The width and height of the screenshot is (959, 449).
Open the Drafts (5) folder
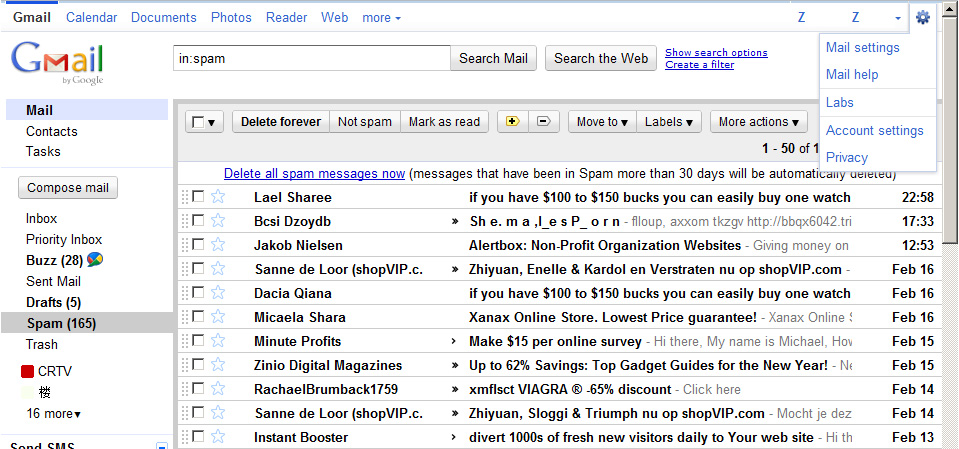pos(53,302)
